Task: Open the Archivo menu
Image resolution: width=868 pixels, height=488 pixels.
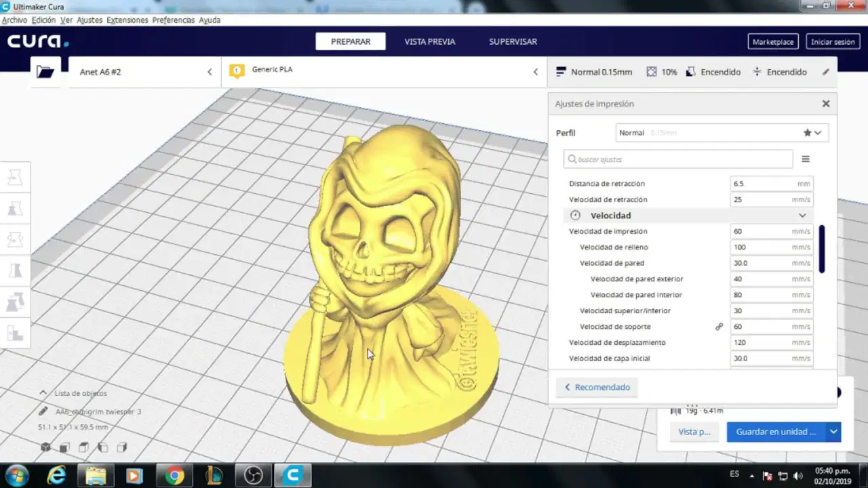Action: point(14,20)
